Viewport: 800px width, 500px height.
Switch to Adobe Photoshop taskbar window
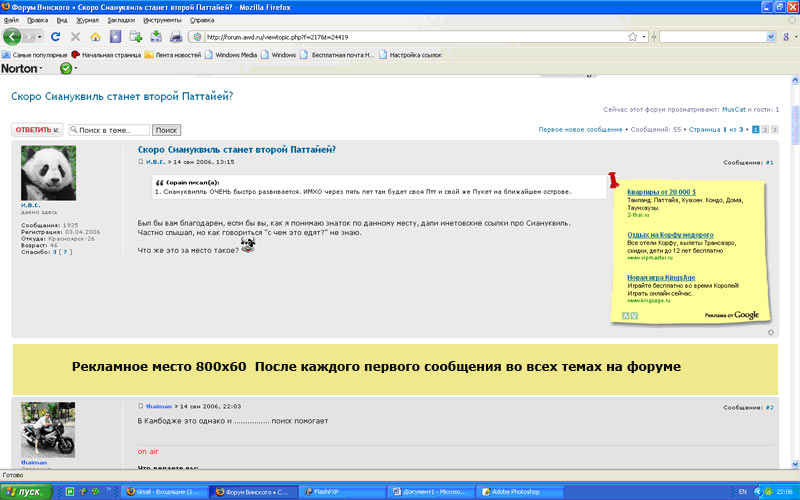520,492
